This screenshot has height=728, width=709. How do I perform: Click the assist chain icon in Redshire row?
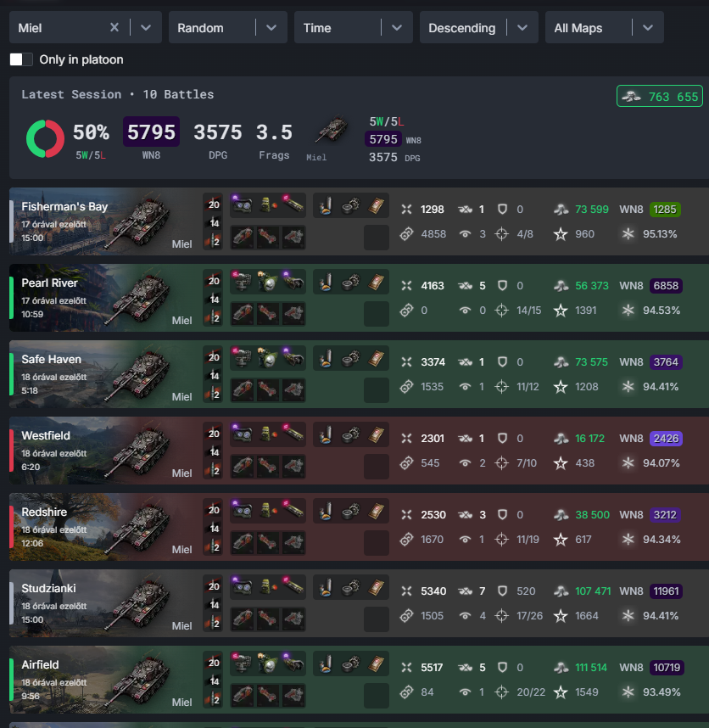[406, 539]
